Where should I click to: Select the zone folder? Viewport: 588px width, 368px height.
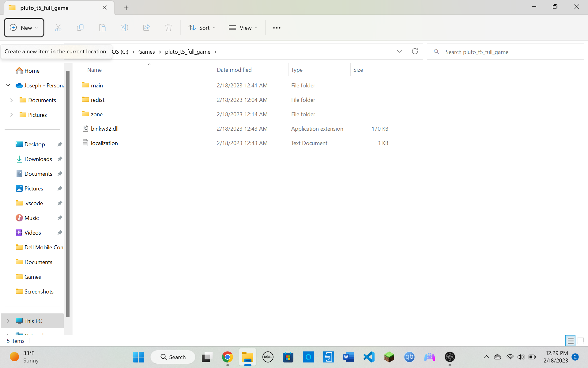97,114
